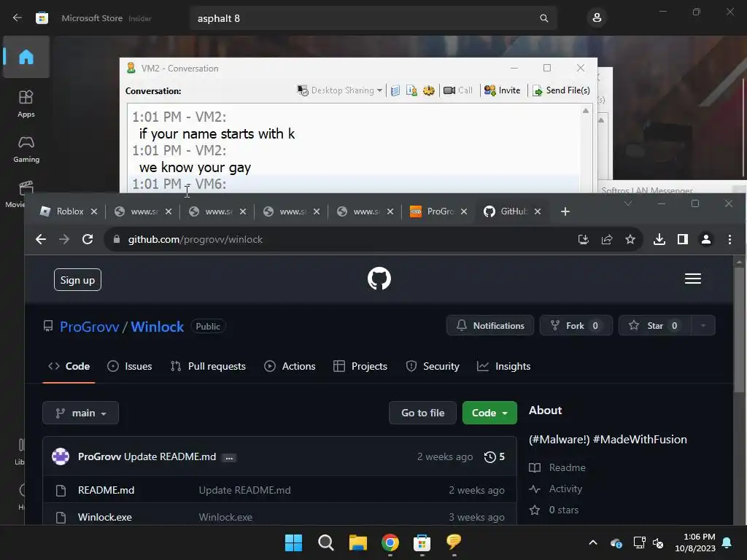The height and width of the screenshot is (560, 747).
Task: Click Go to file button
Action: pyautogui.click(x=422, y=413)
